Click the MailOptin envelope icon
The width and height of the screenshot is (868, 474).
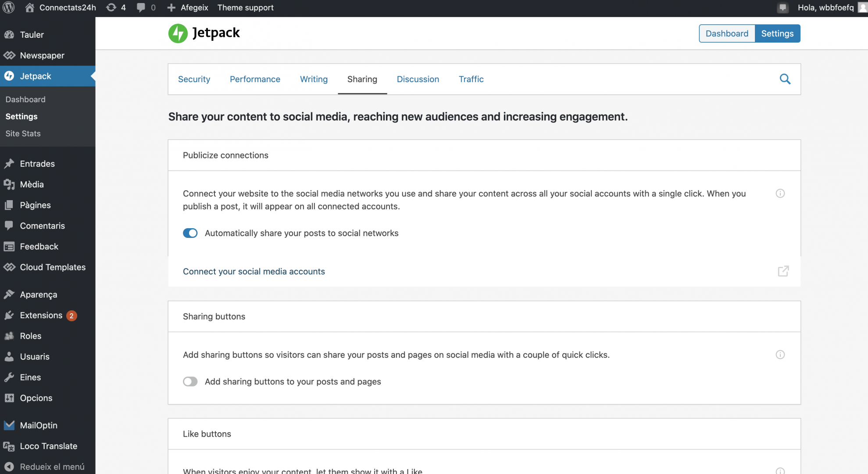point(9,425)
